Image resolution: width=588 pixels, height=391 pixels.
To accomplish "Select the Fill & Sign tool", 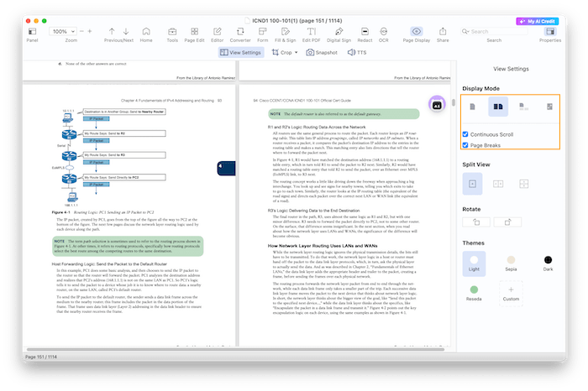I will pos(286,34).
